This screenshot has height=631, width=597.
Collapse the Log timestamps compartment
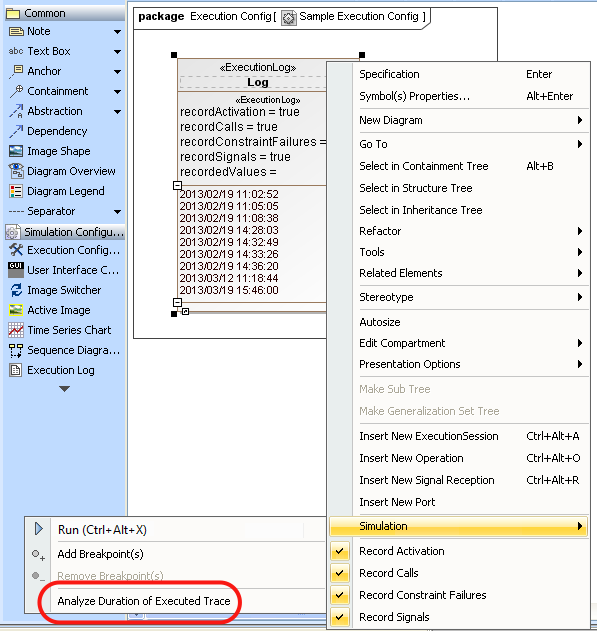pos(177,302)
